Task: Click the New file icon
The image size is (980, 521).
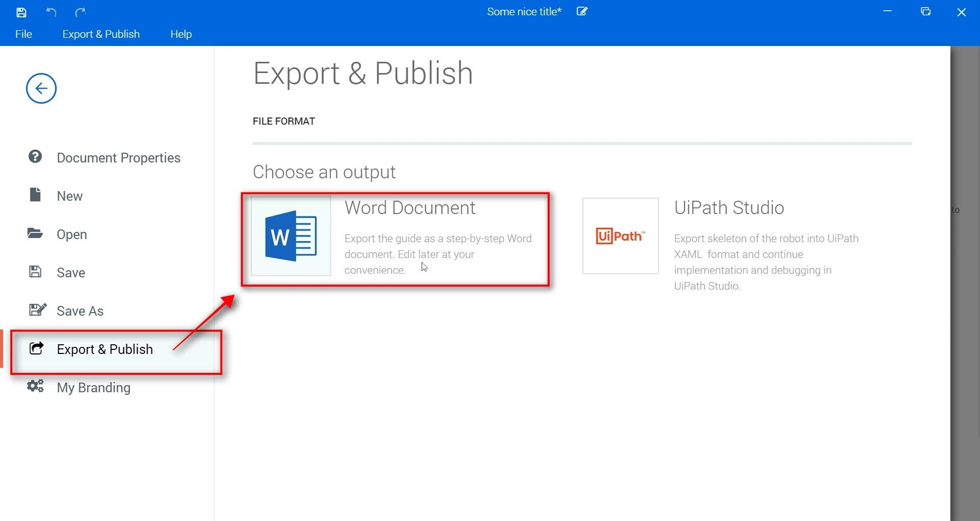Action: [35, 195]
